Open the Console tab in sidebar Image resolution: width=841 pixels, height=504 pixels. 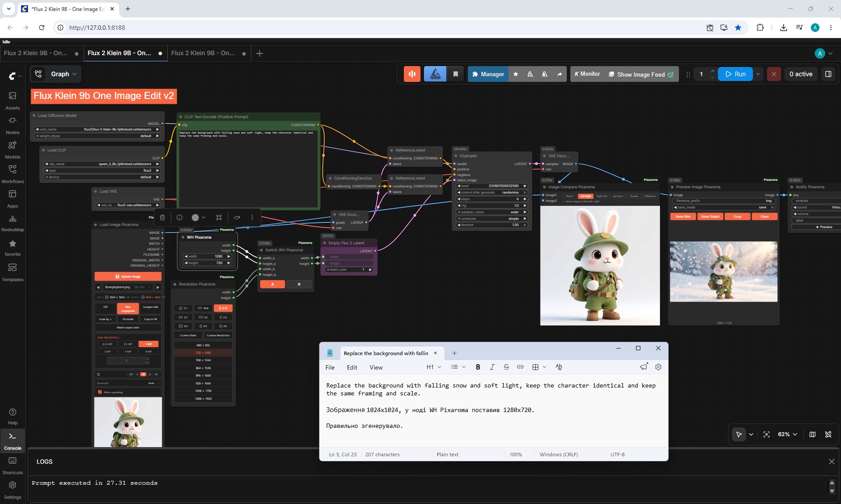pos(13,441)
